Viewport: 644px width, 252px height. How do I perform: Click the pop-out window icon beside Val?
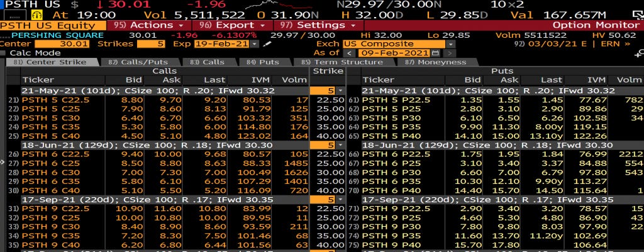638,15
